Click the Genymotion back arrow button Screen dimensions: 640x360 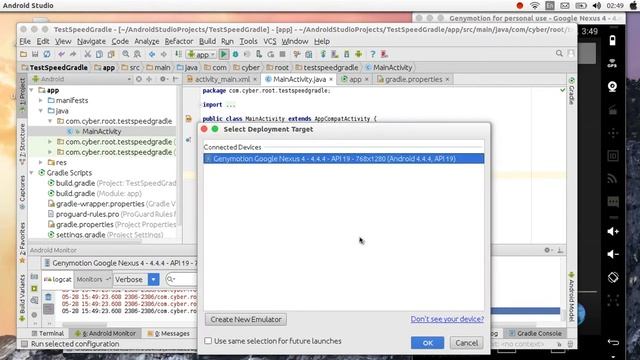coord(613,342)
